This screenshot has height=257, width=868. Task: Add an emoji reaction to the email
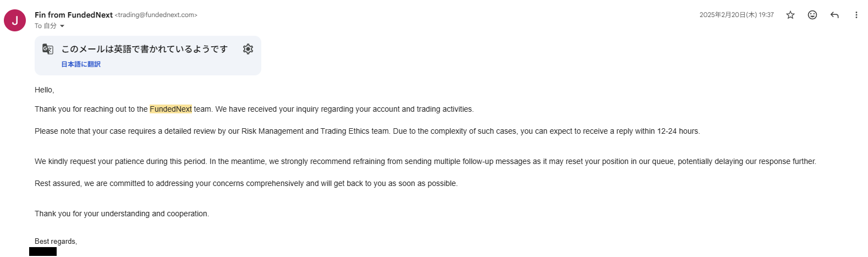coord(812,15)
